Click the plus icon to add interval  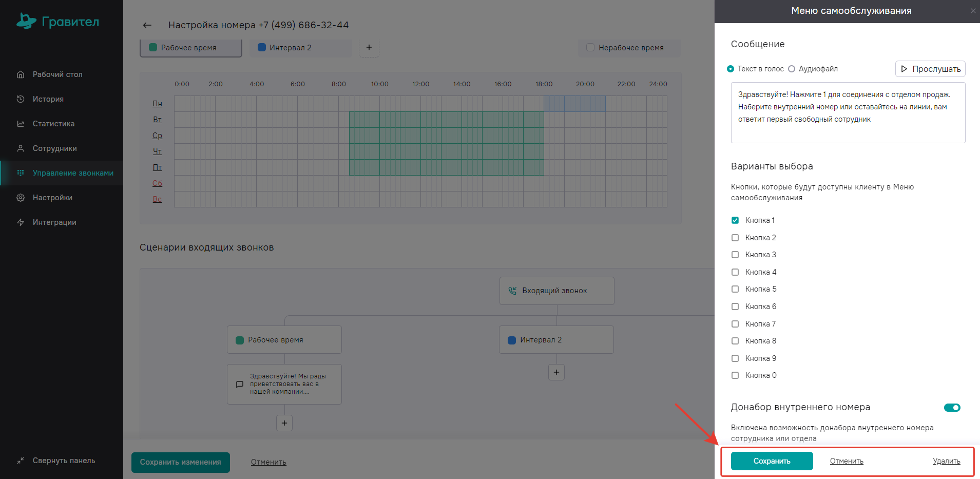point(369,47)
